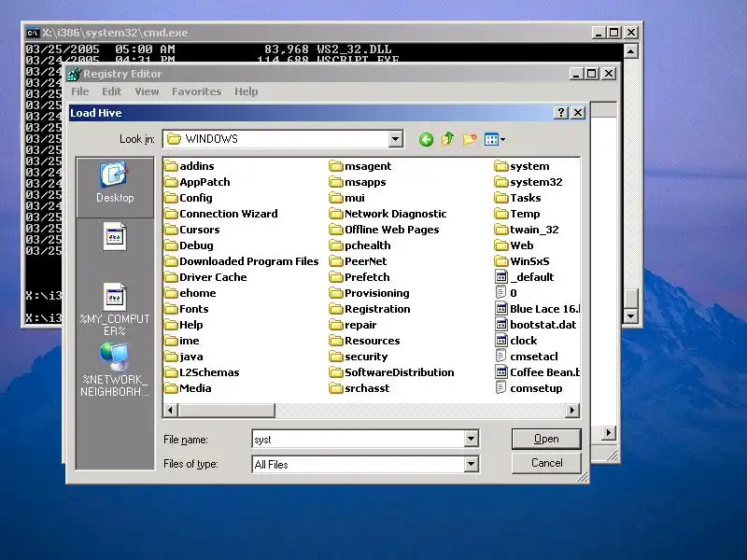Click the Open button
This screenshot has height=560, width=747.
coord(546,439)
